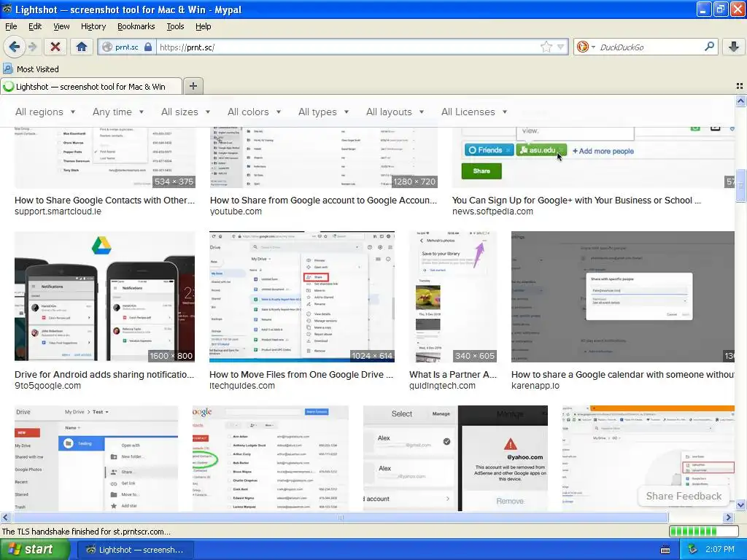Open the Google contacts list thumbnail
747x560 pixels.
[271, 458]
